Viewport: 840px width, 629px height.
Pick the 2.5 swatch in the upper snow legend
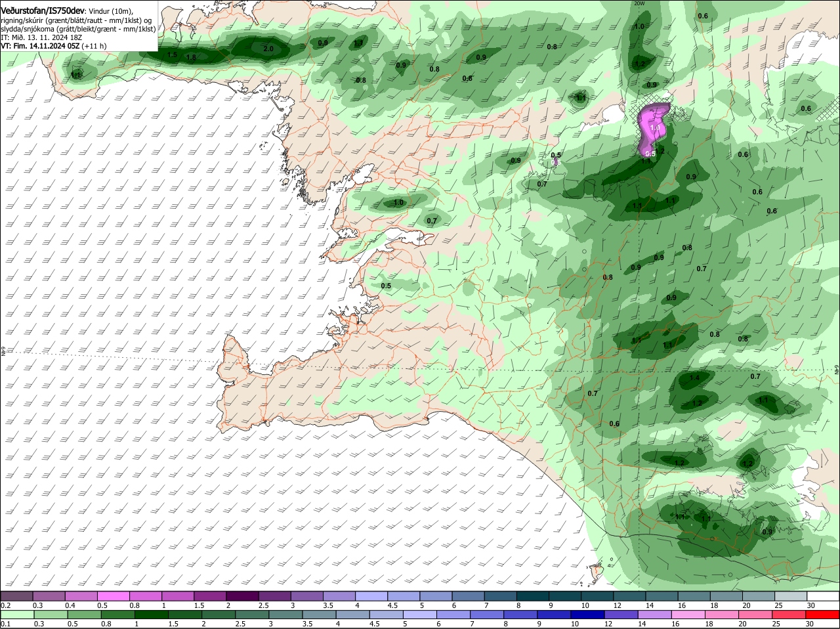(274, 596)
